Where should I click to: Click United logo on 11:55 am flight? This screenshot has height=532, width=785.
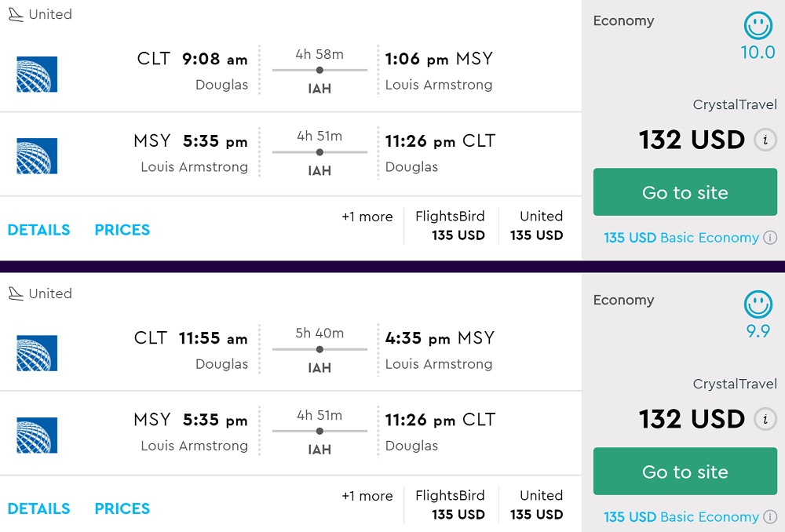point(37,352)
